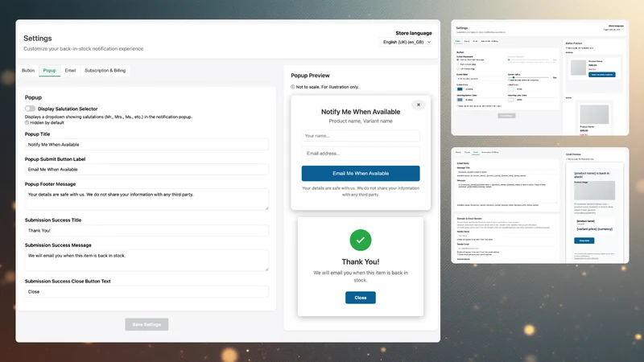Go to the Subscription & Billing tab
The image size is (644, 362).
[x=105, y=71]
